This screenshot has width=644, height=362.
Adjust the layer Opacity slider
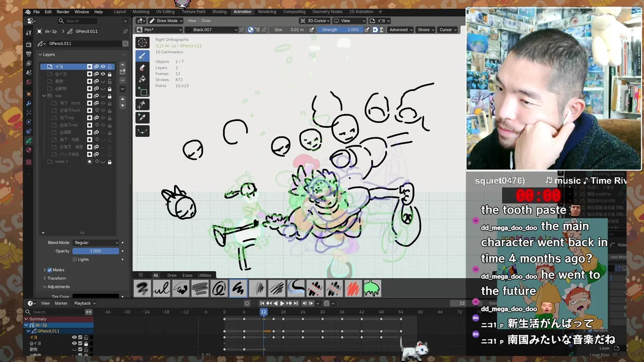[96, 251]
